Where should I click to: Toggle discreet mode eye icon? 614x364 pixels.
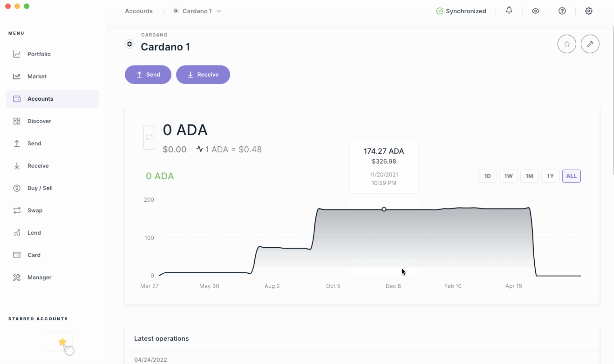(535, 11)
